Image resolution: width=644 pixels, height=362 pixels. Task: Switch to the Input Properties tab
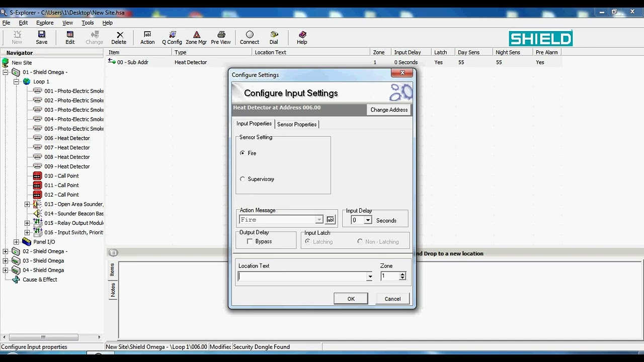pos(254,124)
